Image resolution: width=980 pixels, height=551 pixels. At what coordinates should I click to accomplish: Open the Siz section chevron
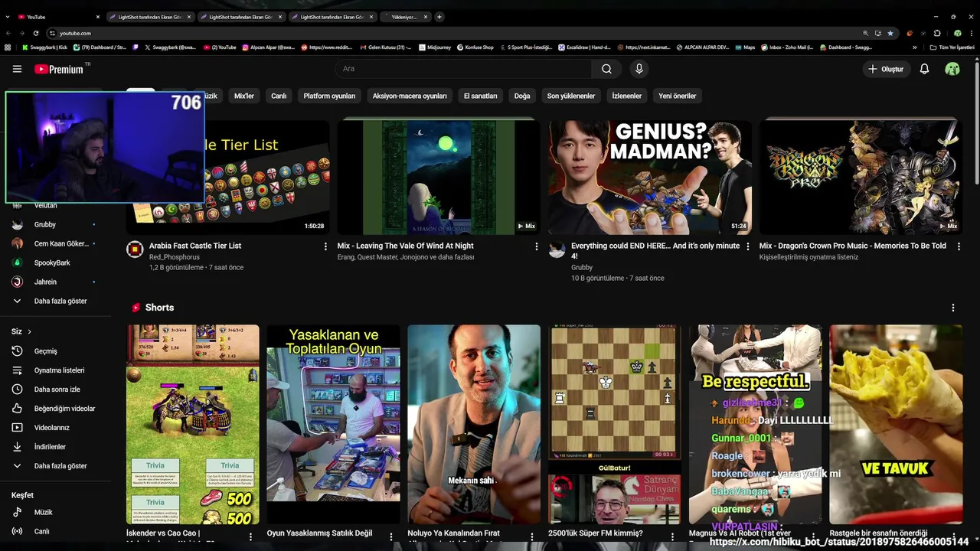(x=29, y=332)
